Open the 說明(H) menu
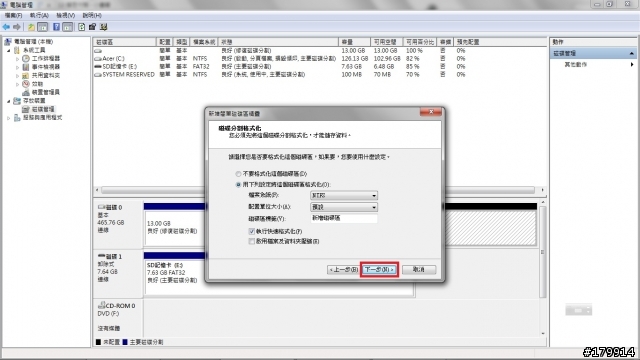This screenshot has width=640, height=360. tap(92, 16)
